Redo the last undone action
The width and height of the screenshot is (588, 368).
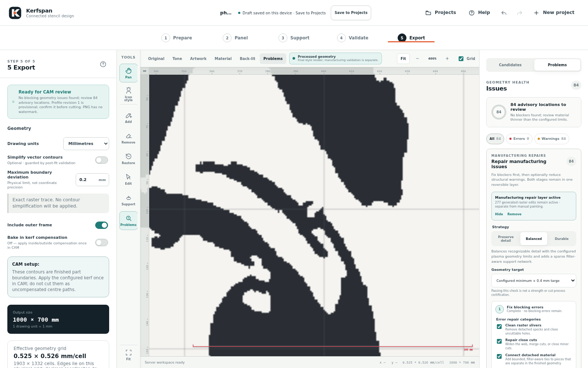pyautogui.click(x=520, y=13)
